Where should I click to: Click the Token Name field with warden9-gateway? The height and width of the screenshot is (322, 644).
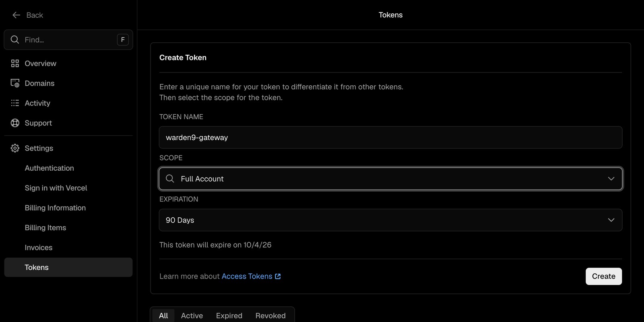[x=390, y=137]
